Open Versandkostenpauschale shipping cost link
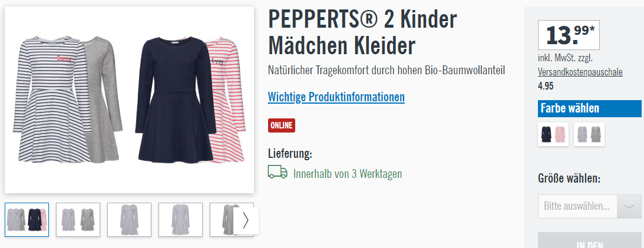 click(580, 72)
